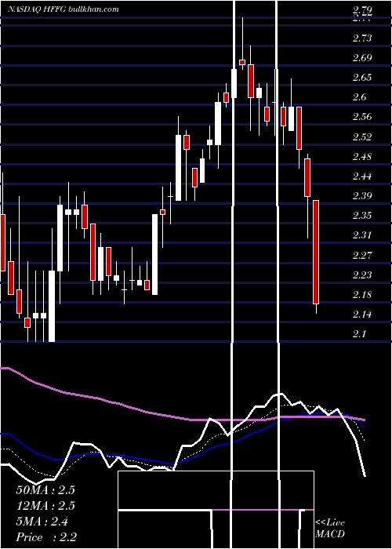This screenshot has width=392, height=549.
Task: Click the 12MA : 2.5 legend text
Action: click(x=45, y=506)
